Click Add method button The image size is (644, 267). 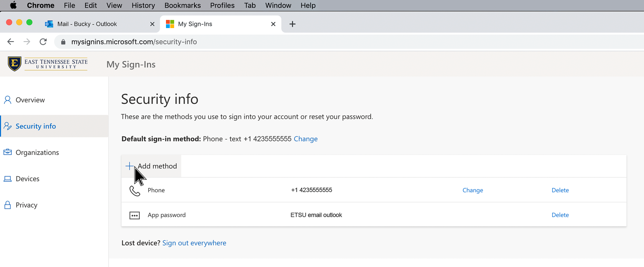click(152, 166)
